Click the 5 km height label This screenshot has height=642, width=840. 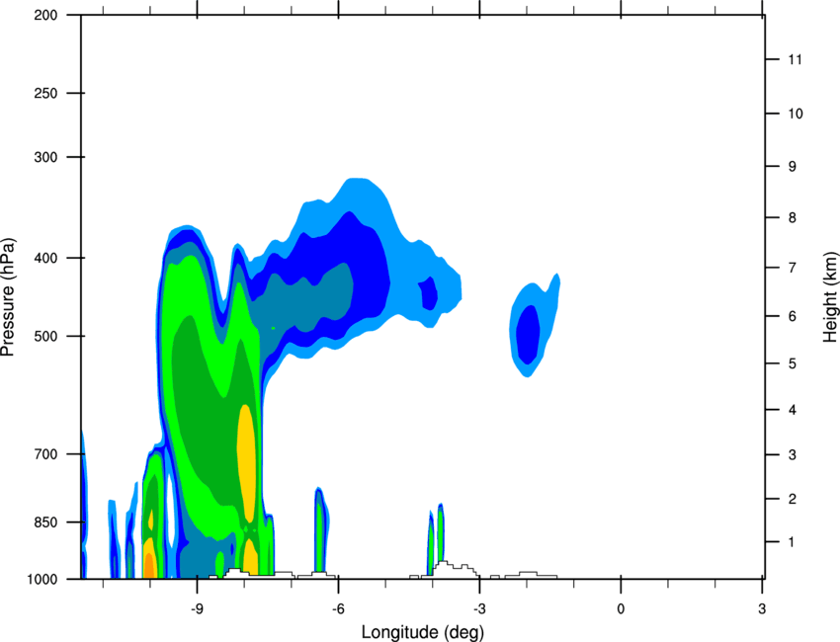793,363
